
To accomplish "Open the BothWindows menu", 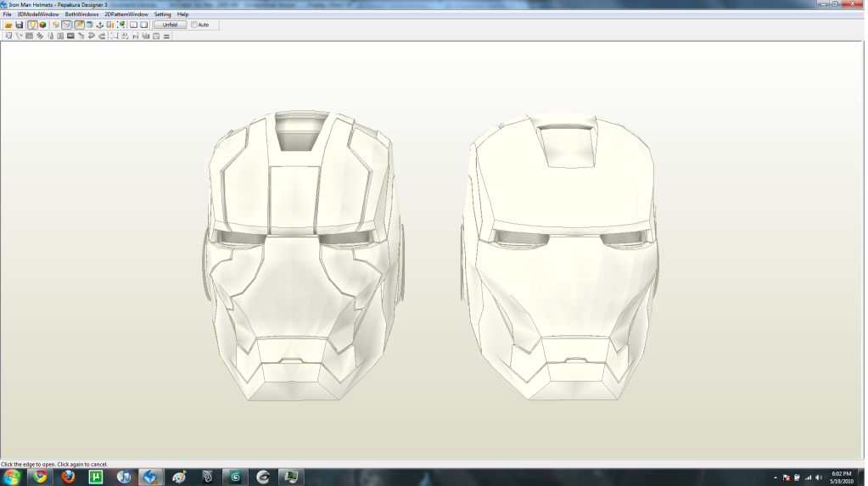I will click(x=82, y=14).
